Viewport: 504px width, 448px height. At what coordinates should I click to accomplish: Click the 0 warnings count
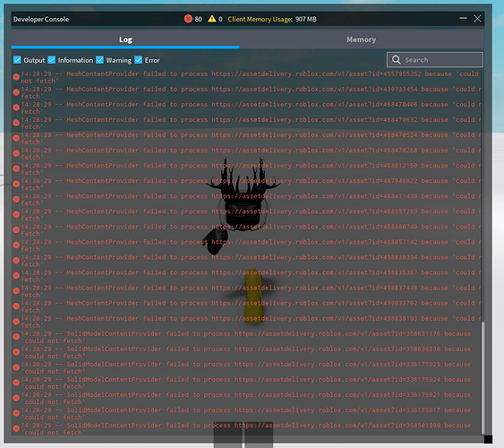coord(220,20)
